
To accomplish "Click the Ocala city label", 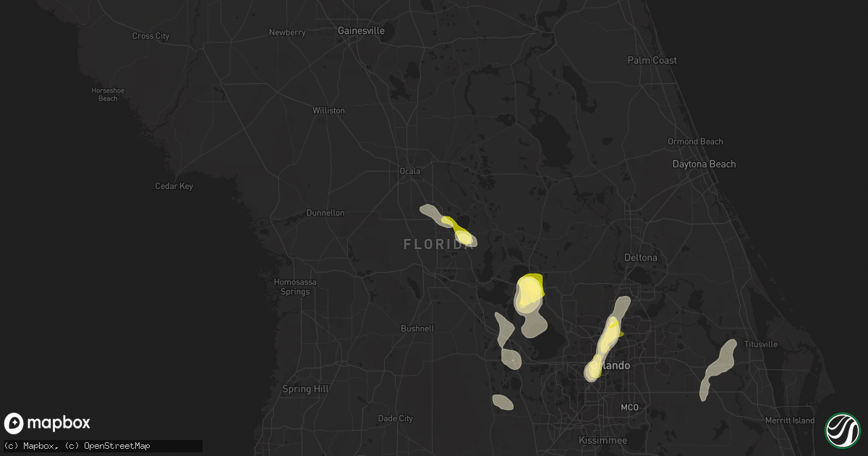I will point(410,172).
